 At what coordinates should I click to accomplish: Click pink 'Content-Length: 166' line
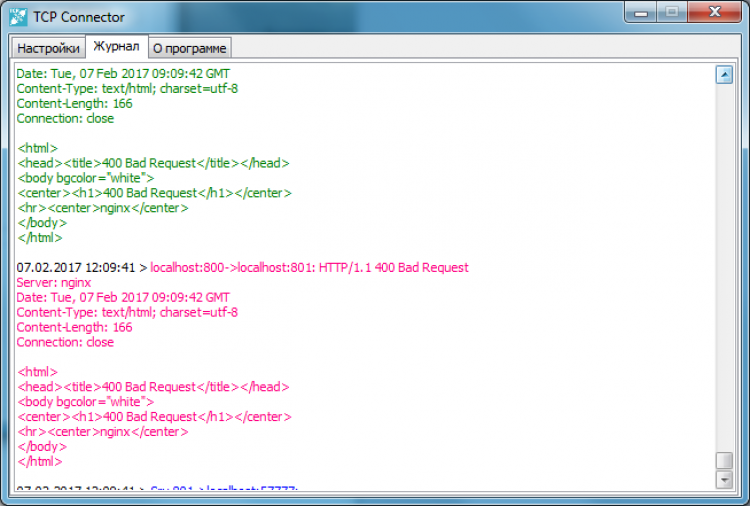point(74,327)
